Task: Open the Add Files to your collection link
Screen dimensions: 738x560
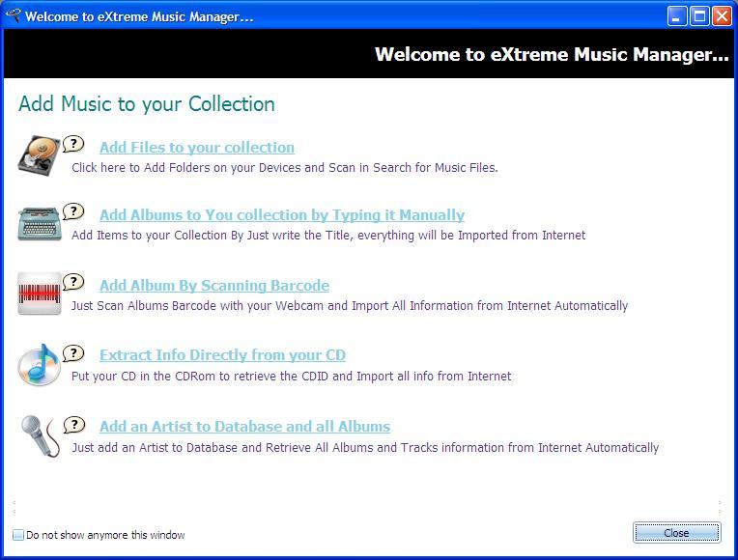Action: pos(197,148)
